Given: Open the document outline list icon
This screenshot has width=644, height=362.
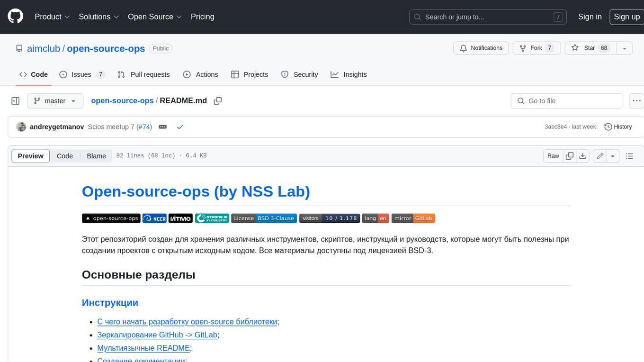Looking at the screenshot, I should tap(629, 156).
